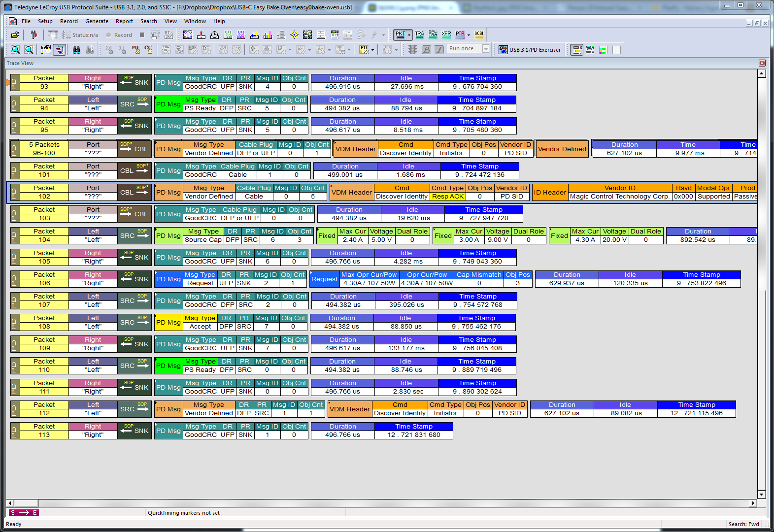Click the DEC decoding icon

click(x=46, y=50)
